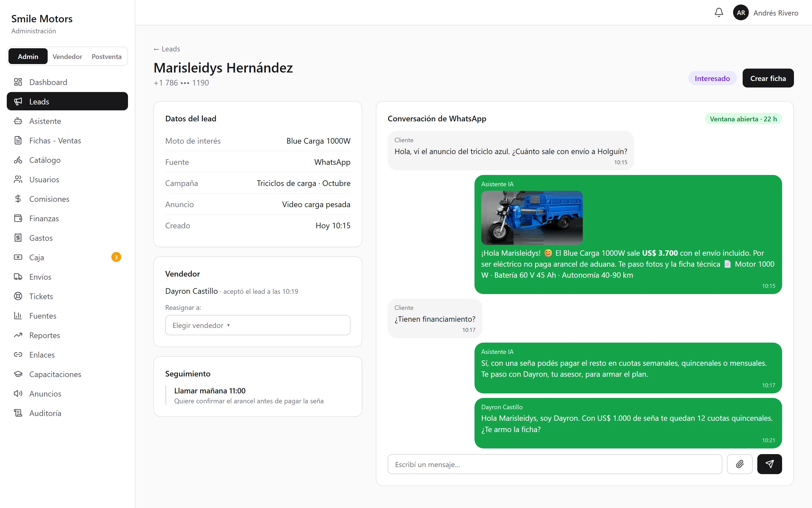Open Capacitaciones graduation cap icon
The height and width of the screenshot is (508, 812).
click(x=18, y=374)
